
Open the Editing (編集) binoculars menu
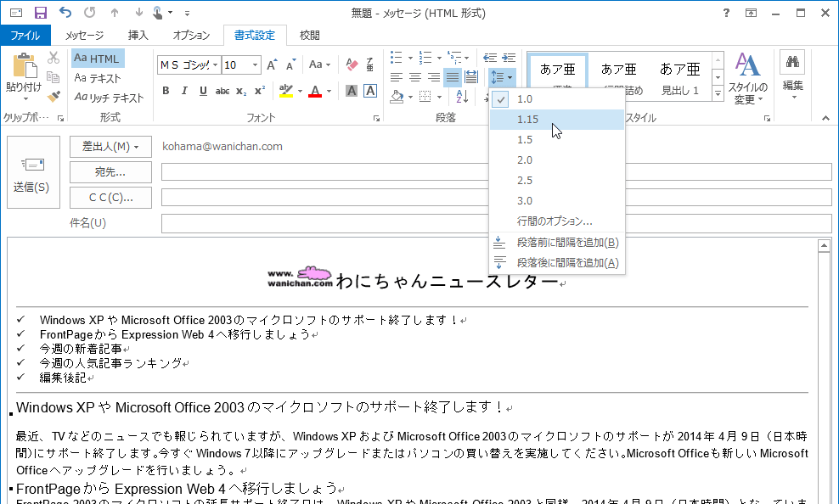coord(792,76)
